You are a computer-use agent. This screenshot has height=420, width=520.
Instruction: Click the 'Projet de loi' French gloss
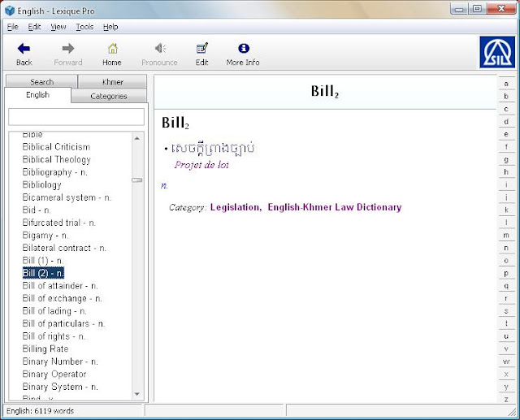pos(201,165)
